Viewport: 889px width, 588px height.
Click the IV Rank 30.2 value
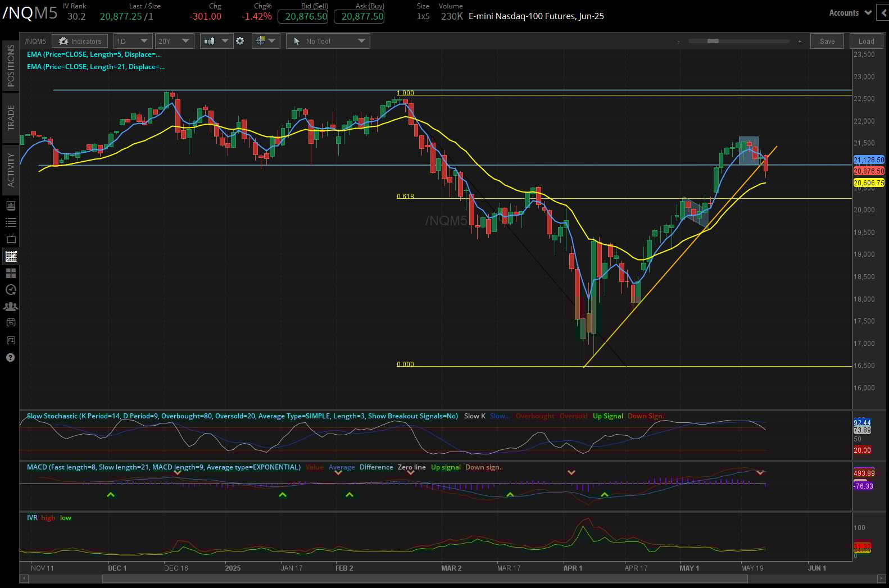(x=76, y=16)
